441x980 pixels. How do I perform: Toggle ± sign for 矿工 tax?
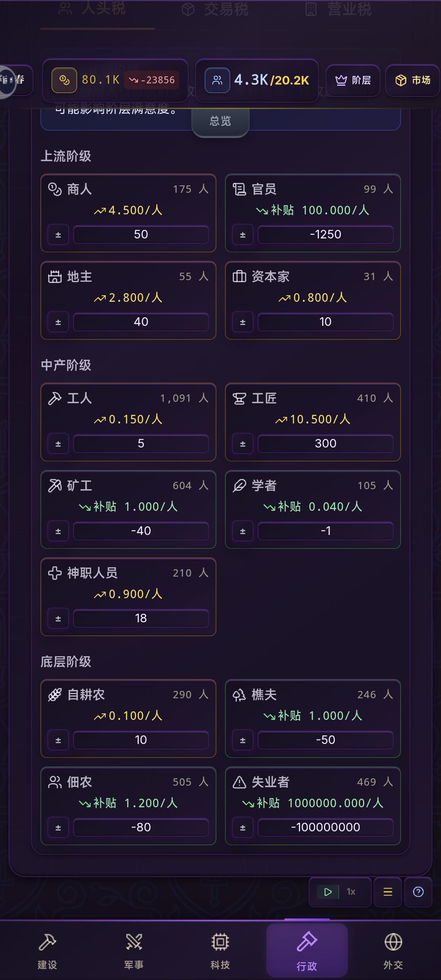click(58, 531)
